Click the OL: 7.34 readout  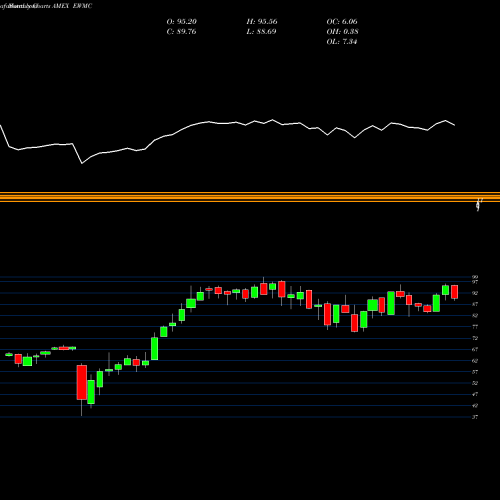[x=342, y=42]
